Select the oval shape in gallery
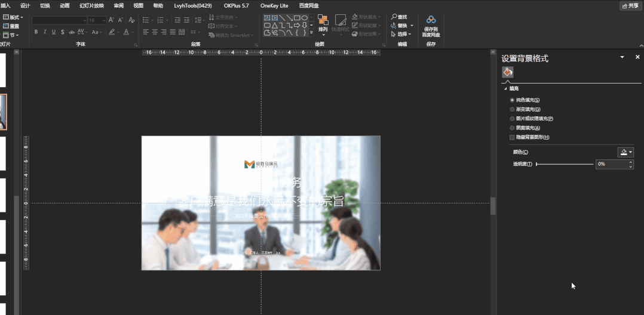The height and width of the screenshot is (315, 644). [x=304, y=18]
